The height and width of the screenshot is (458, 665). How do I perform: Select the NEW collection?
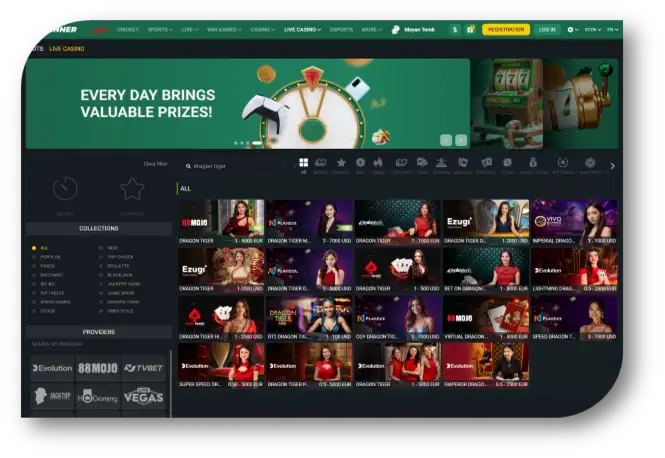tap(112, 248)
